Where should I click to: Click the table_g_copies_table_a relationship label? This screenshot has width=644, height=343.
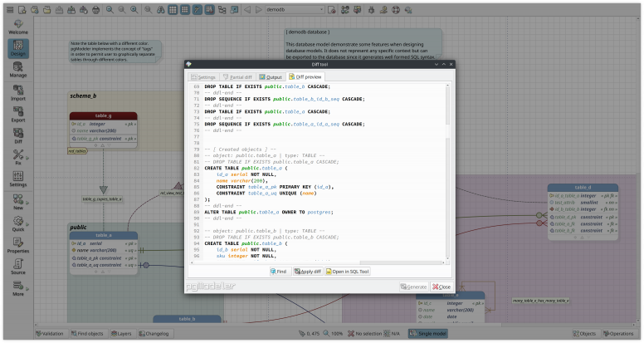[102, 199]
